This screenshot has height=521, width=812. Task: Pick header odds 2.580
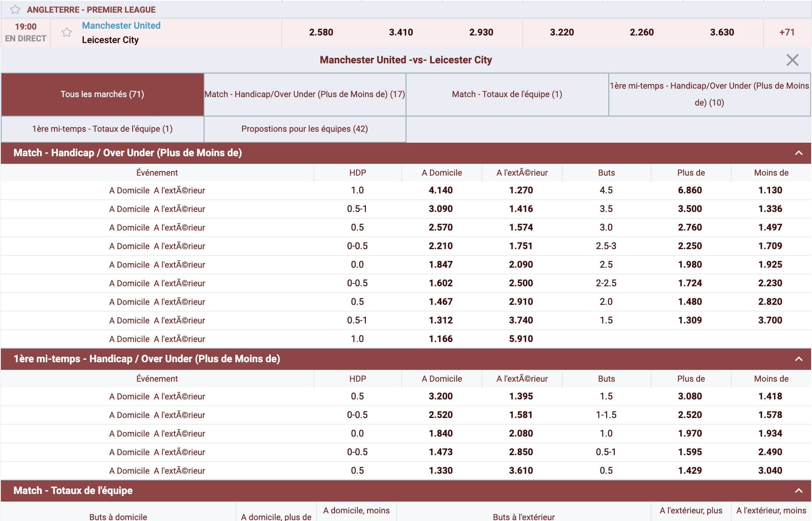point(321,32)
